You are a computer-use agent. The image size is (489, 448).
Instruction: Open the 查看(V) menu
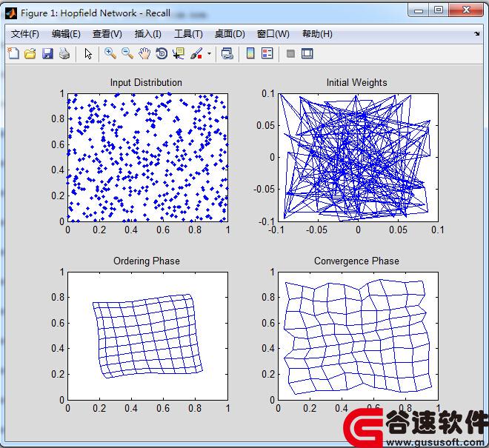(107, 33)
